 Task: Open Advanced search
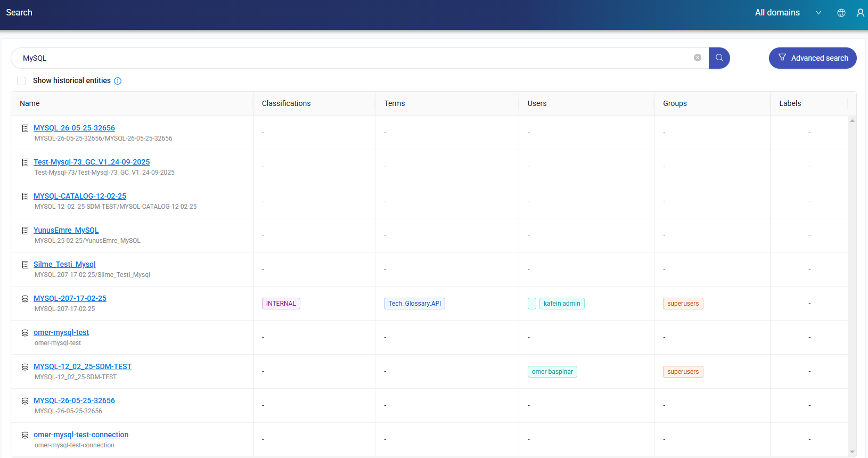click(x=812, y=58)
